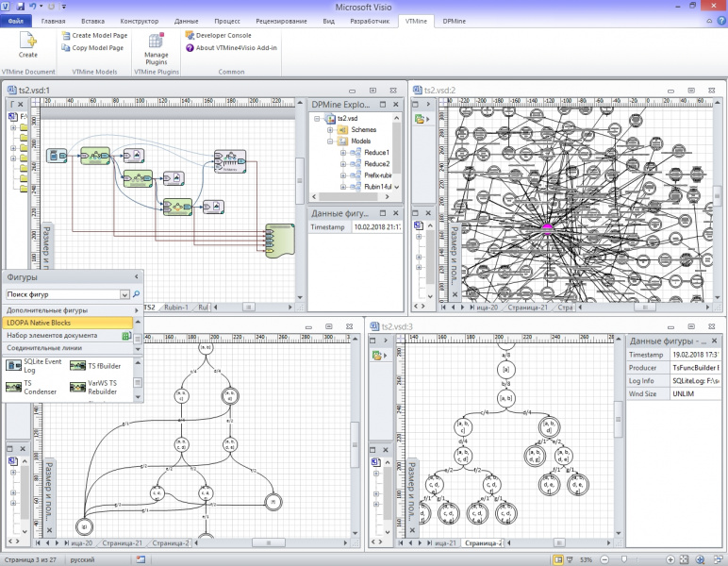Image resolution: width=728 pixels, height=566 pixels.
Task: Click the shape search magnifier icon
Action: [x=136, y=294]
